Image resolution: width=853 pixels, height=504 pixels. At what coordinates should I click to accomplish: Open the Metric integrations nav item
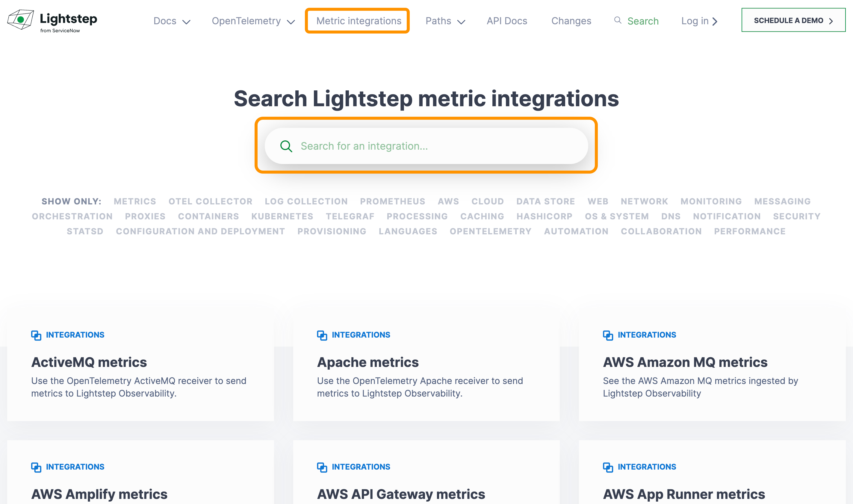click(359, 21)
